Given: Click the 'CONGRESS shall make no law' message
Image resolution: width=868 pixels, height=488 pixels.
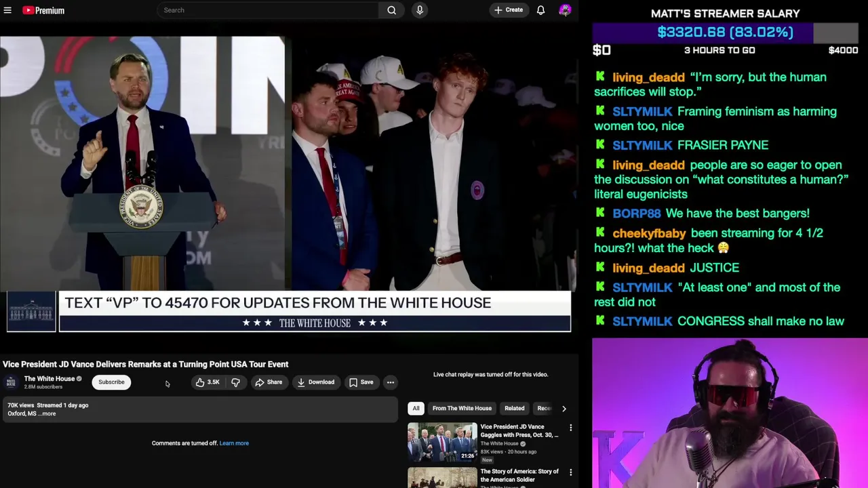Looking at the screenshot, I should 761,321.
